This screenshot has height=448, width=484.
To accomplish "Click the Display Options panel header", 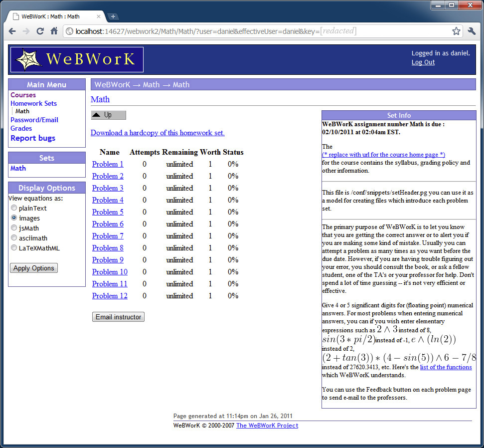I will tap(47, 188).
